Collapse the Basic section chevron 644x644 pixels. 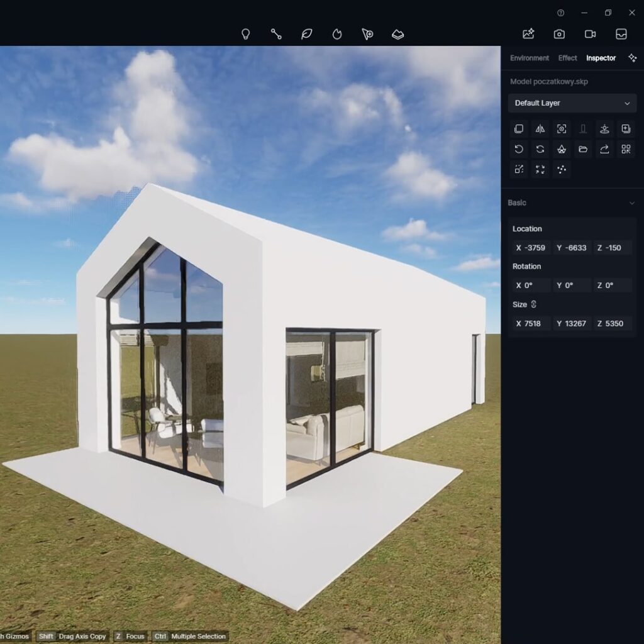pos(631,203)
